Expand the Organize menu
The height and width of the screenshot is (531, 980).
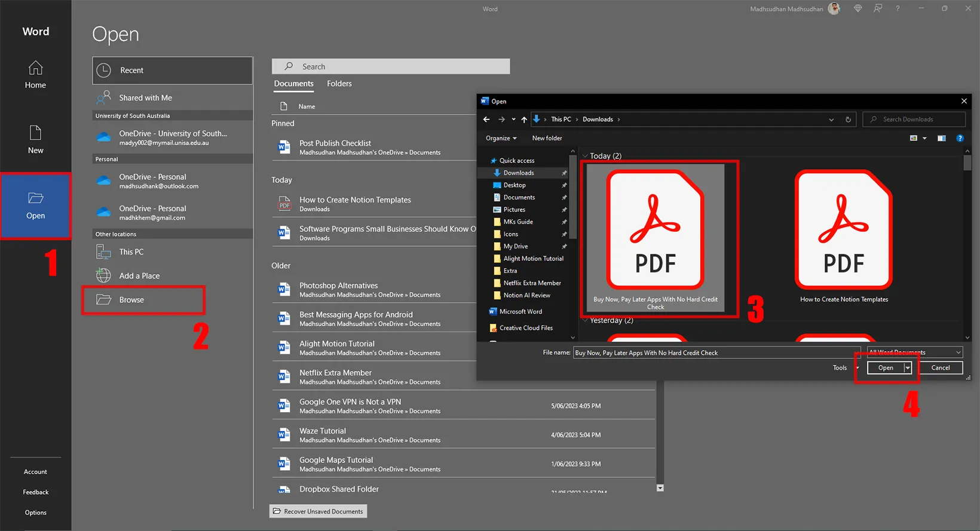[501, 138]
